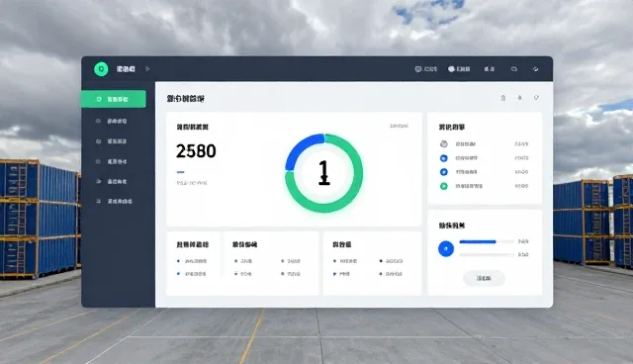Click the grey circular icon in the list card

(x=444, y=144)
